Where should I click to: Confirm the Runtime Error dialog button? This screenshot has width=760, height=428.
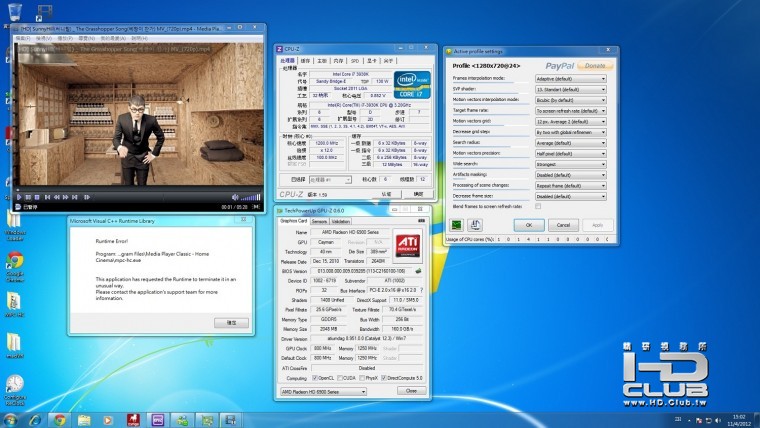(x=231, y=323)
